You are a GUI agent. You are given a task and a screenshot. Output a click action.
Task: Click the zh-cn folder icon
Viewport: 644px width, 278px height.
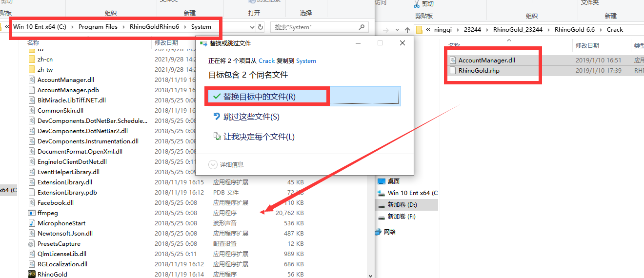pyautogui.click(x=32, y=60)
